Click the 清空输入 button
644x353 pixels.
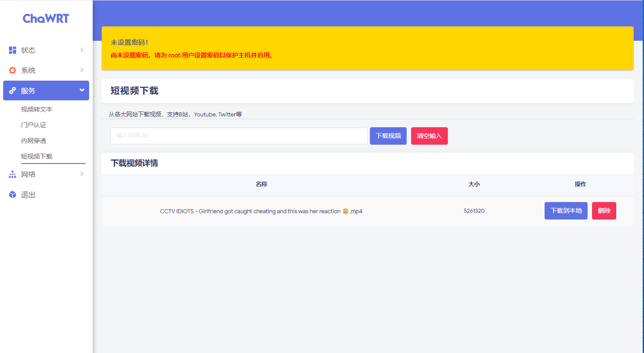[x=429, y=136]
